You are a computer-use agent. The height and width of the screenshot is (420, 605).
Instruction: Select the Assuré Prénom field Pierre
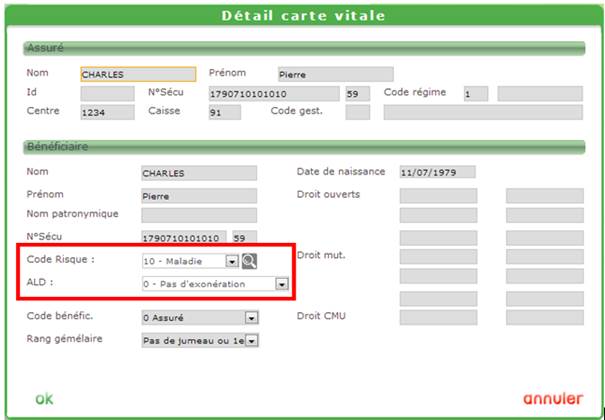click(336, 74)
